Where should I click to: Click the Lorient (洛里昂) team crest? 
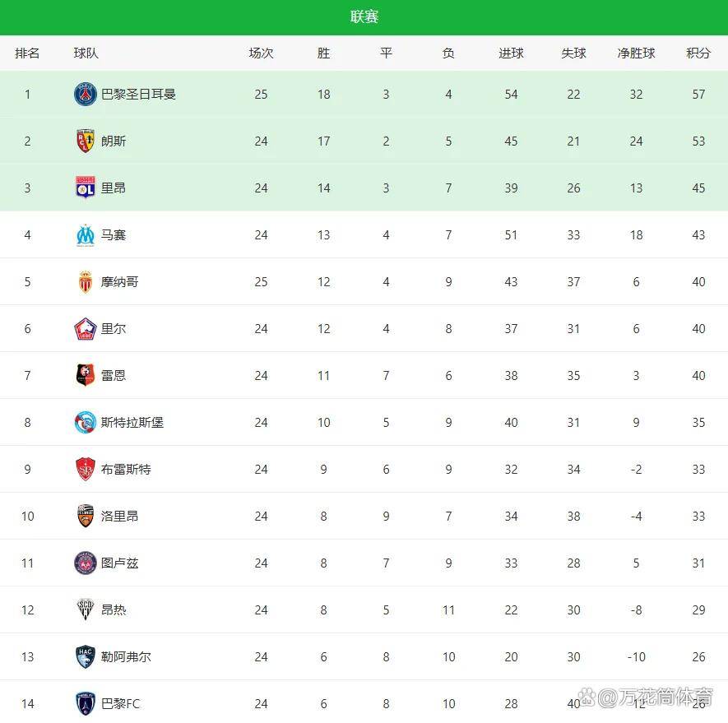86,517
